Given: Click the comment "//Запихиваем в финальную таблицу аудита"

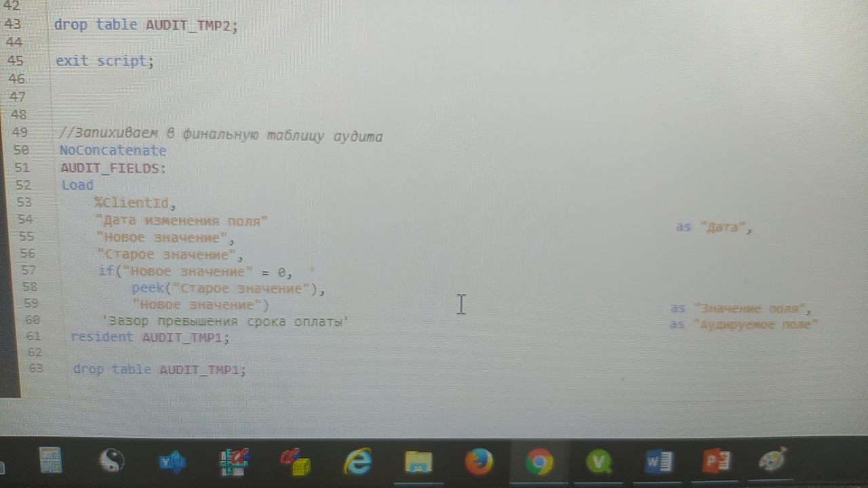Looking at the screenshot, I should click(x=221, y=136).
